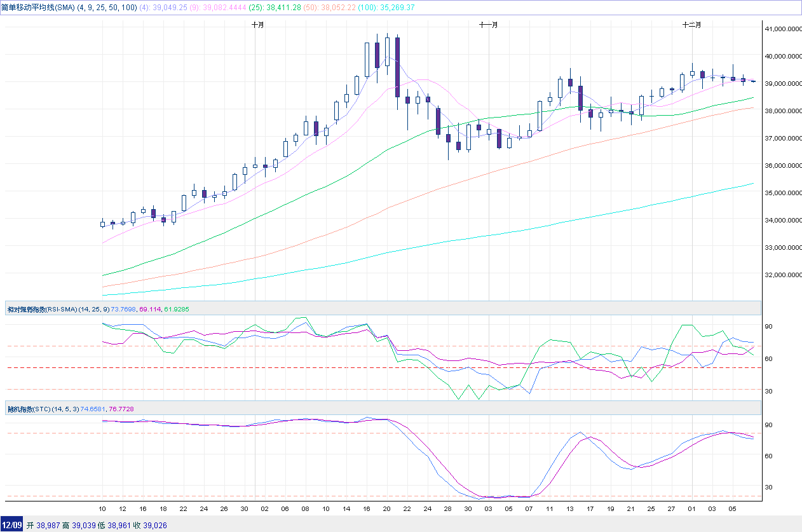Click the 12/09 date badge
This screenshot has width=802, height=532.
pyautogui.click(x=12, y=525)
